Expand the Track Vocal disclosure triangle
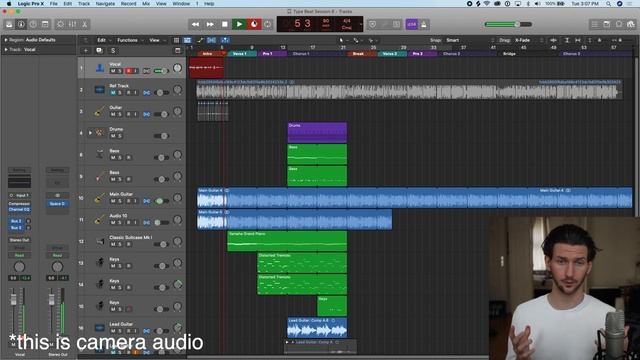Viewport: 640px width, 360px height. coord(6,49)
